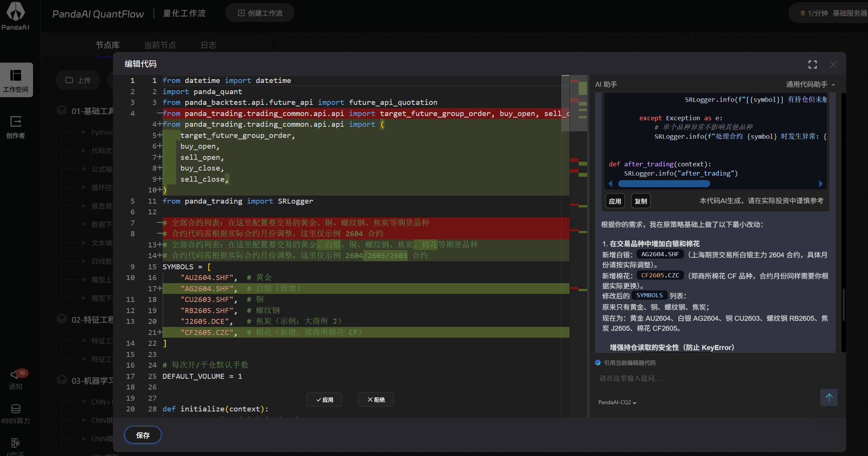This screenshot has height=456, width=868.
Task: Click the fullscreen expand icon in code editor
Action: [812, 65]
